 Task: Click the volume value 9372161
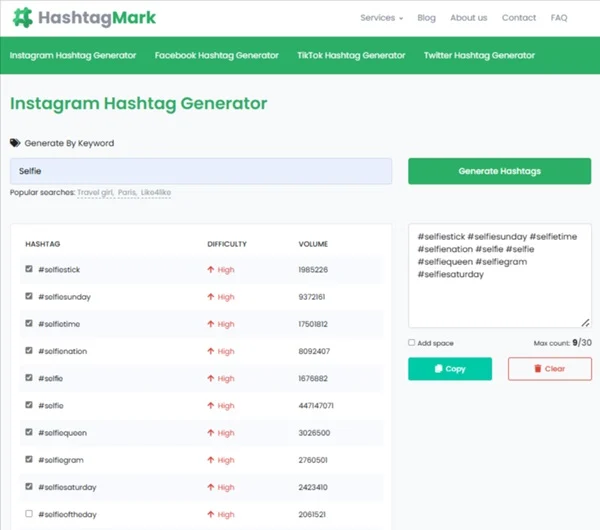pos(312,297)
